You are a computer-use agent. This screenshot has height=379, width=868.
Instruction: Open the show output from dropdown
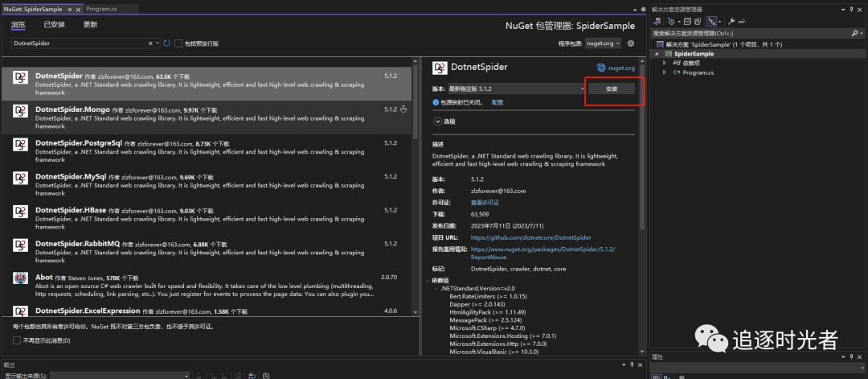(x=119, y=376)
